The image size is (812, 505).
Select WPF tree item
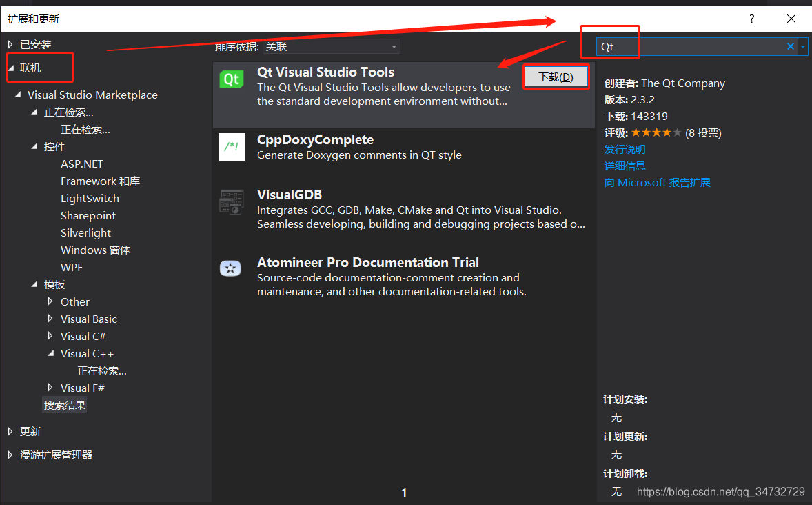coord(72,267)
